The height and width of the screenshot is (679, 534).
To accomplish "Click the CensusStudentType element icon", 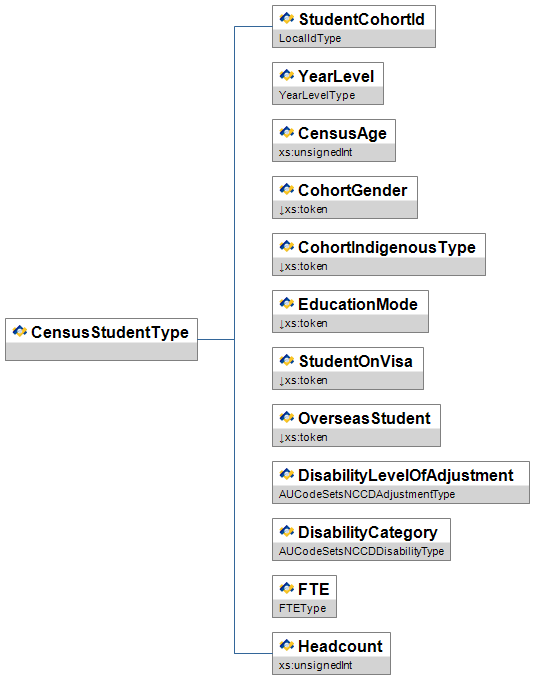I will [x=19, y=332].
